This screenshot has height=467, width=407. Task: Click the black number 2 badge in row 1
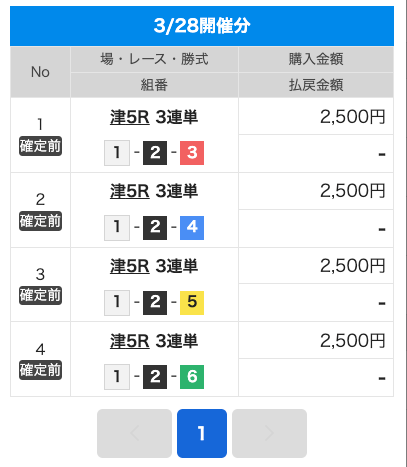pos(155,153)
